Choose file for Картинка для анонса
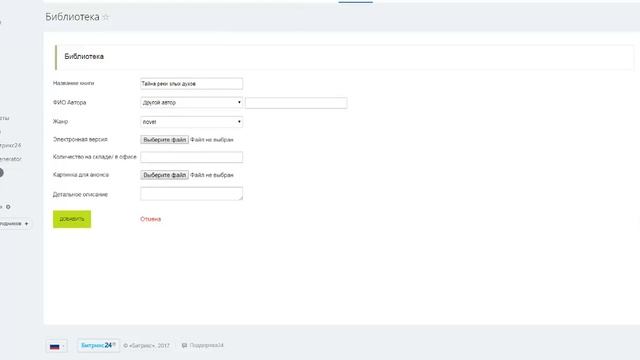Screen dimensions: 640x360 (x=164, y=175)
